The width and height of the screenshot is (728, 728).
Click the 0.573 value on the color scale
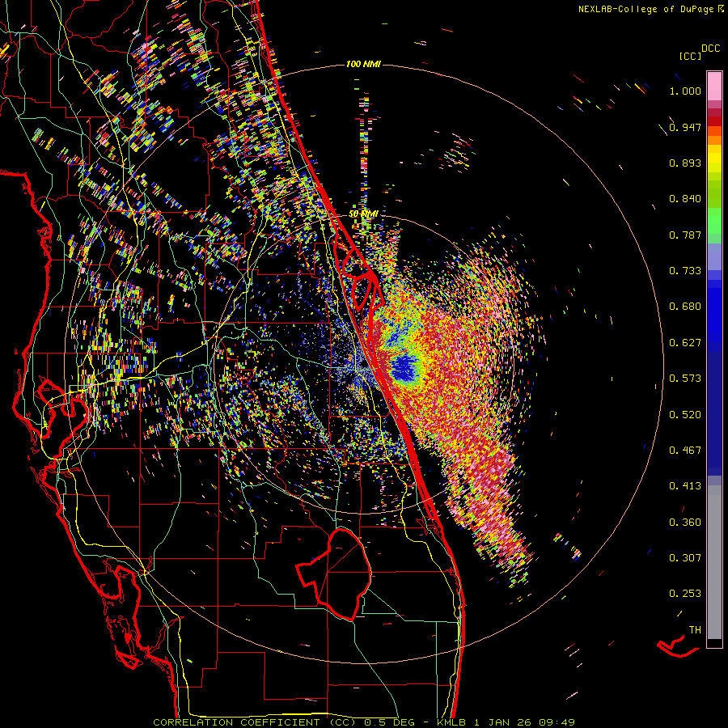click(685, 379)
